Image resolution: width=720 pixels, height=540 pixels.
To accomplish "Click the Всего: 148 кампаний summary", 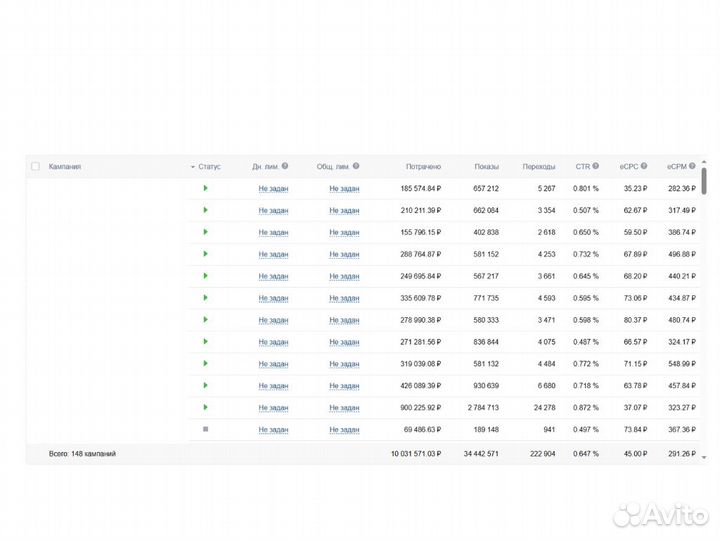I will tap(82, 454).
